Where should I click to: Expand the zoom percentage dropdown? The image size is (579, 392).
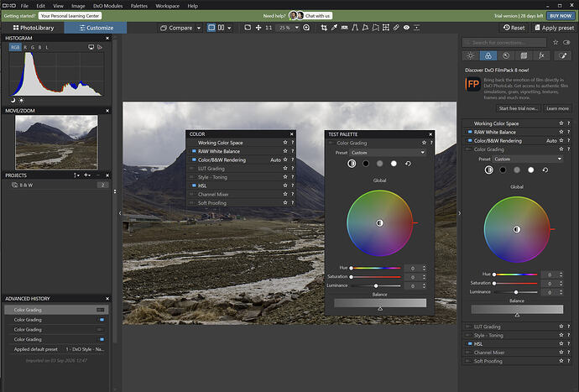point(296,28)
